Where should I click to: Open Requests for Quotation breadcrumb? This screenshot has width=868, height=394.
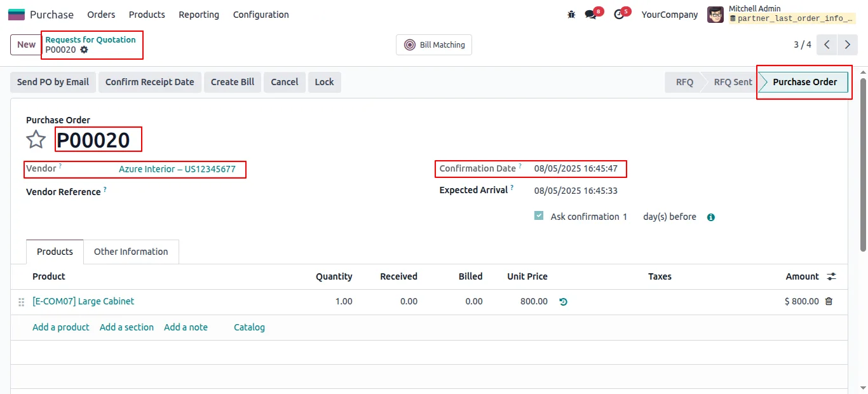pyautogui.click(x=90, y=39)
